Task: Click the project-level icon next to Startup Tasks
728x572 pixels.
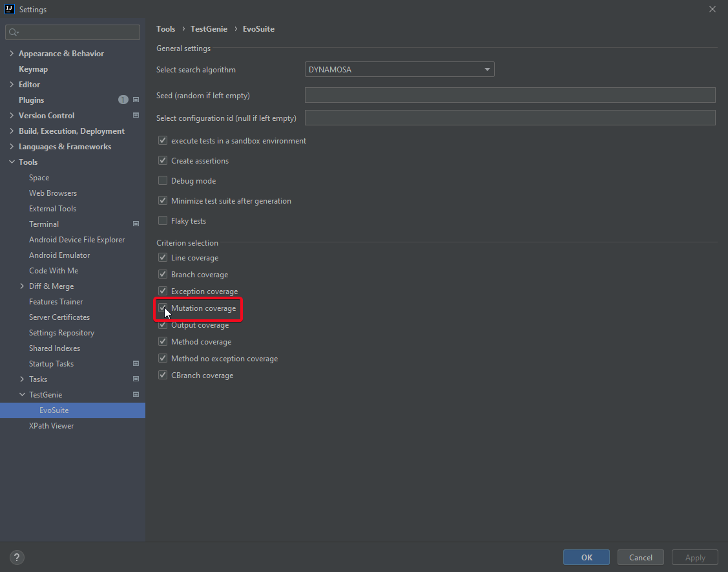Action: 136,363
